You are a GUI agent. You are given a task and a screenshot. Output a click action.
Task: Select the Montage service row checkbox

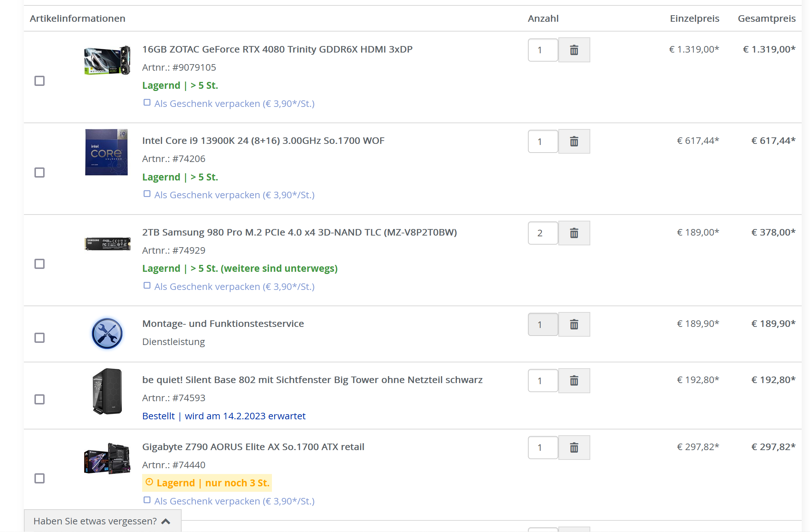point(40,338)
